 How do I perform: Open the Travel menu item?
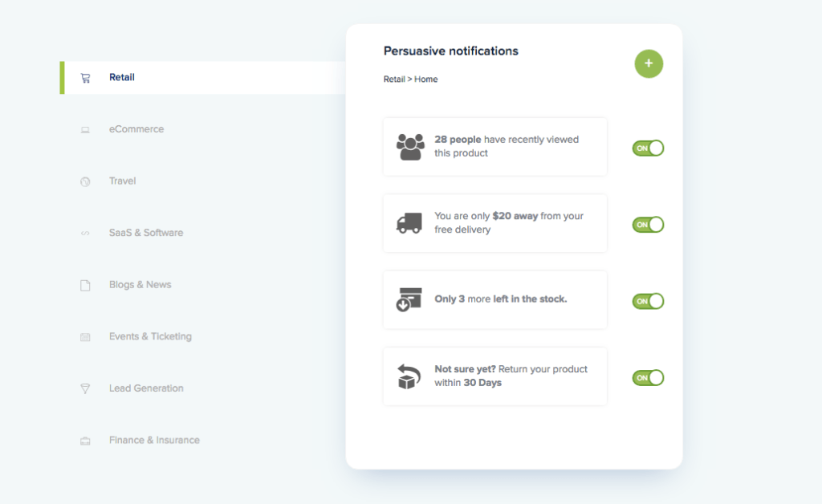tap(122, 181)
